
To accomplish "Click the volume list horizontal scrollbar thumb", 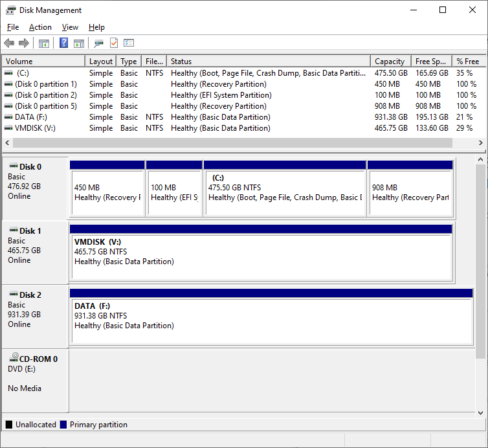I will click(x=232, y=143).
